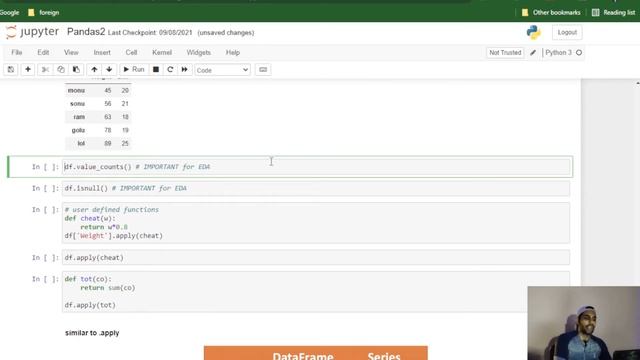Open the View menu
The image size is (640, 360).
(x=71, y=52)
